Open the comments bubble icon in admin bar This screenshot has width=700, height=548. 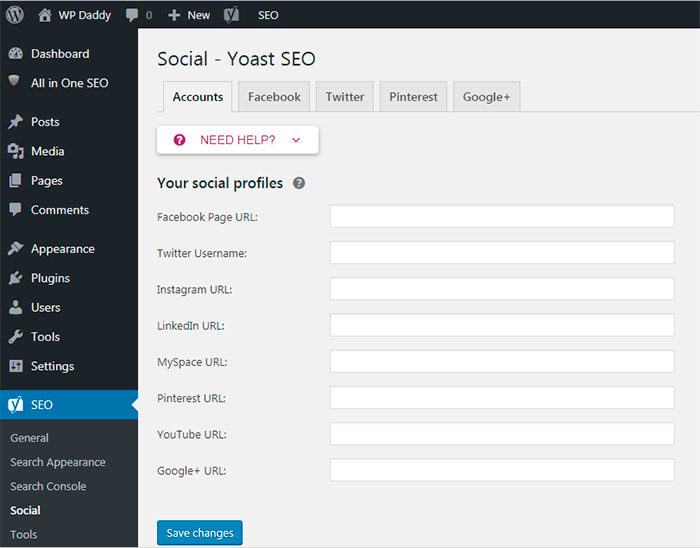pos(132,15)
